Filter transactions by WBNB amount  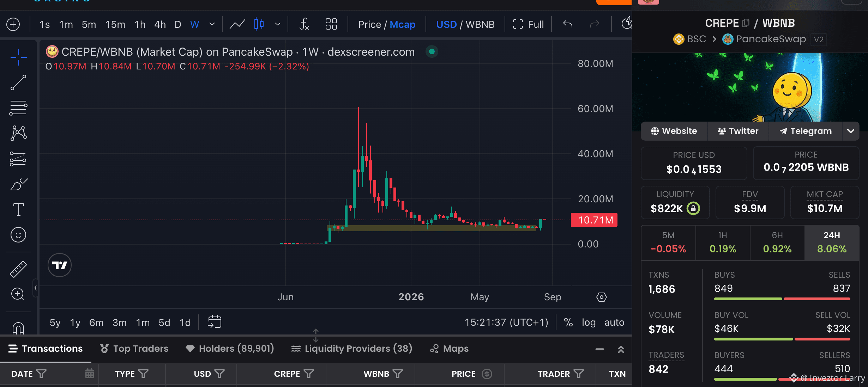(398, 374)
